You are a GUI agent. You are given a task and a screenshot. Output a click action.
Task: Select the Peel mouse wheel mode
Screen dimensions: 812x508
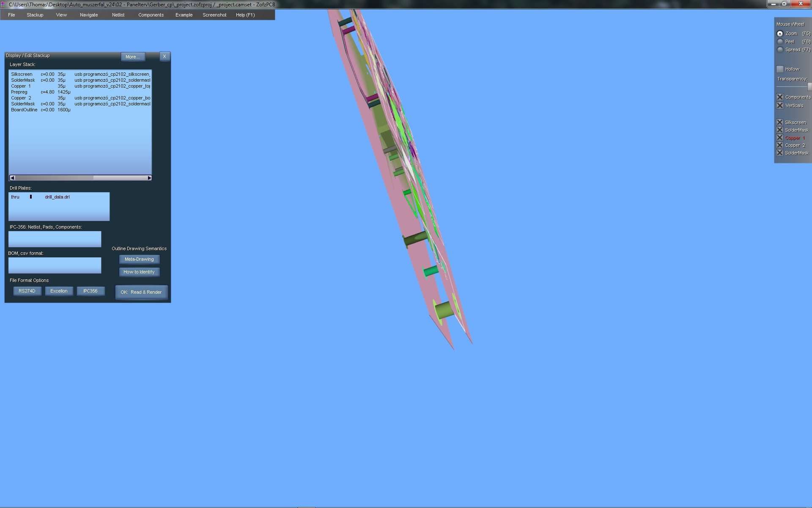click(780, 41)
